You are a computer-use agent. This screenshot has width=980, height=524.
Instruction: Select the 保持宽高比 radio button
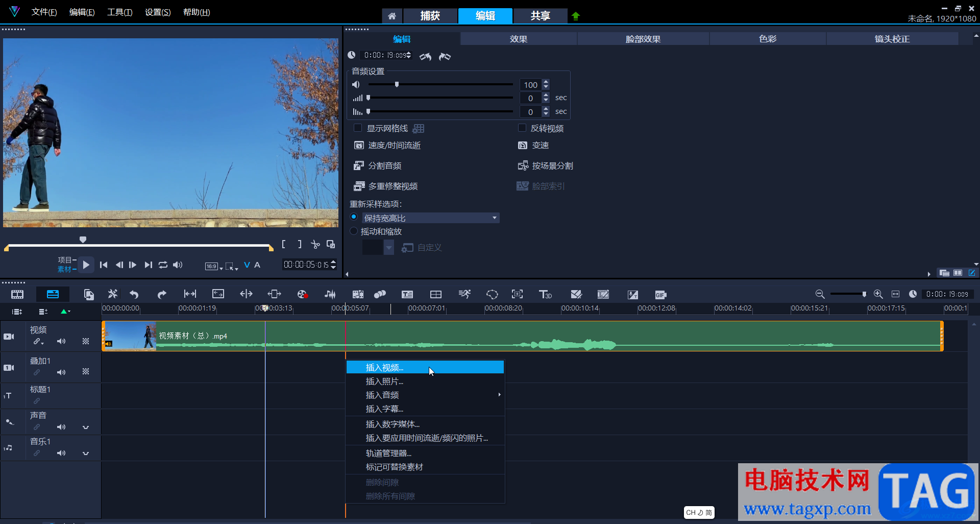click(354, 217)
